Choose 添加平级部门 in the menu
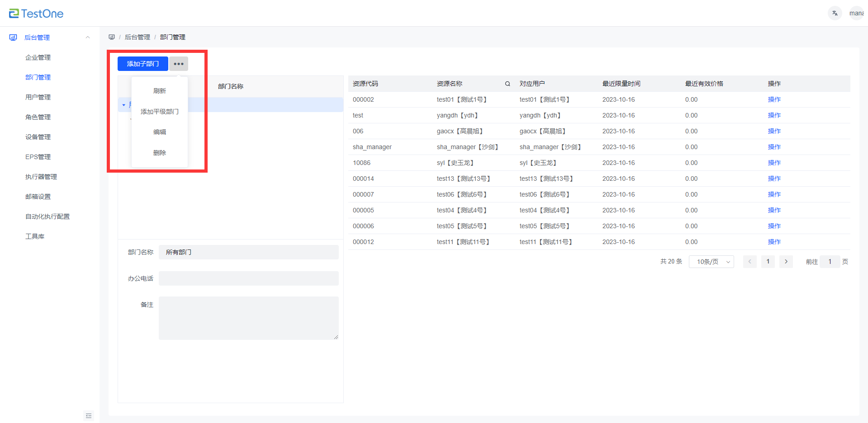 pos(160,112)
